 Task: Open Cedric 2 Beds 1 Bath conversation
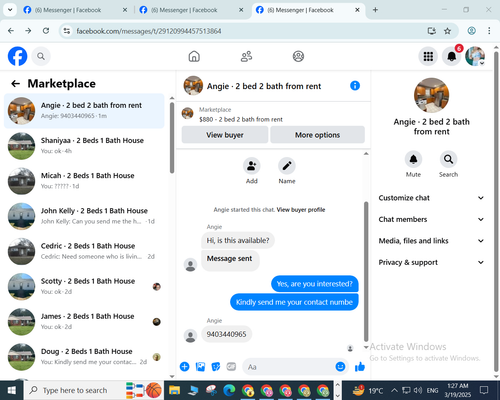click(x=84, y=251)
